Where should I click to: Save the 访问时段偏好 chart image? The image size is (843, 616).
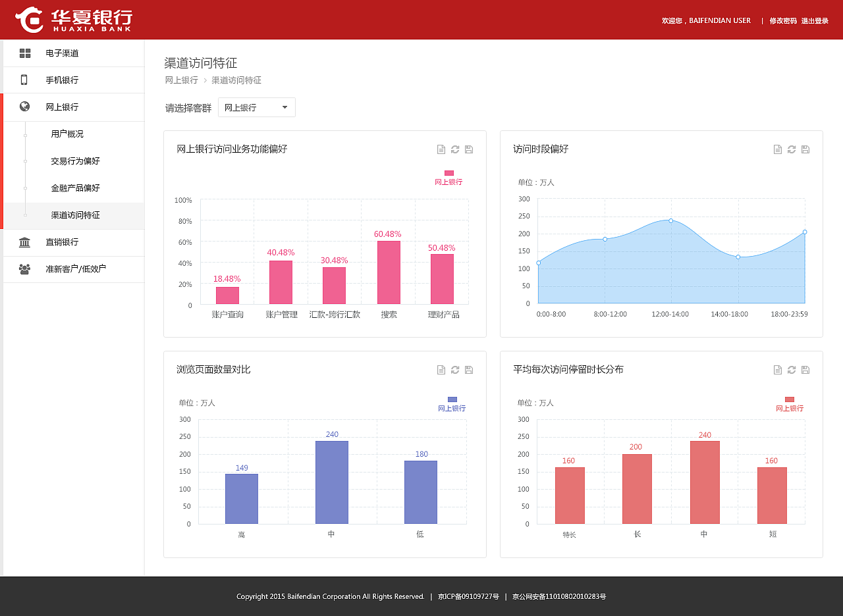pos(805,149)
